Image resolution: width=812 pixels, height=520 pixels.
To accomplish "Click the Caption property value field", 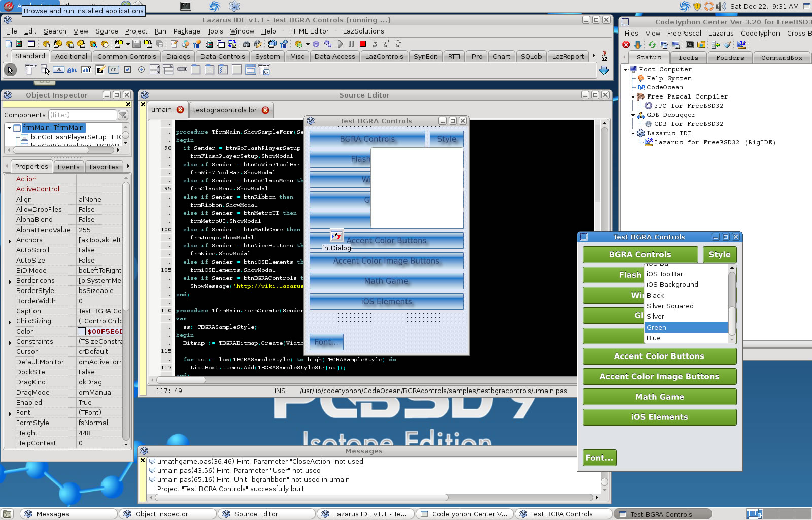I will [99, 311].
